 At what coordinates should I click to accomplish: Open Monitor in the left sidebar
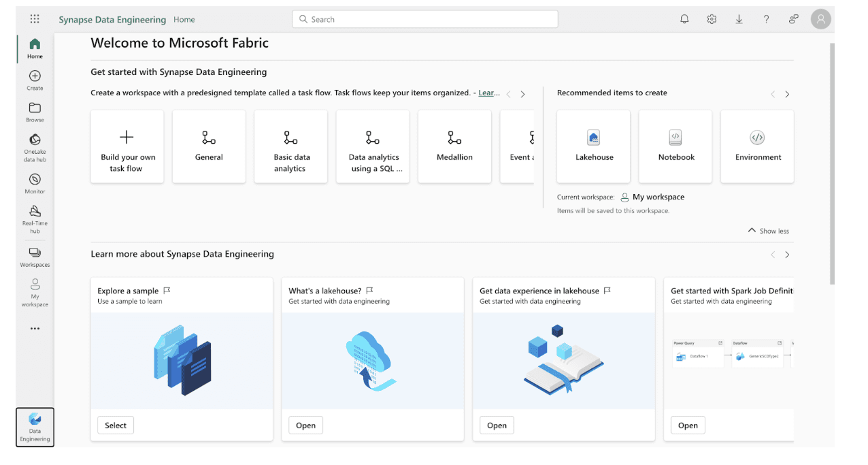35,183
